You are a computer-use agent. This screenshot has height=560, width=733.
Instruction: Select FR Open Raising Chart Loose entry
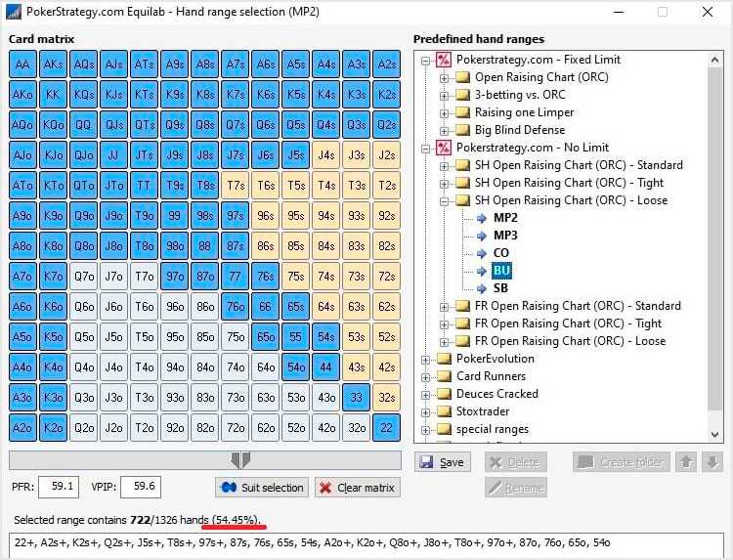click(570, 341)
